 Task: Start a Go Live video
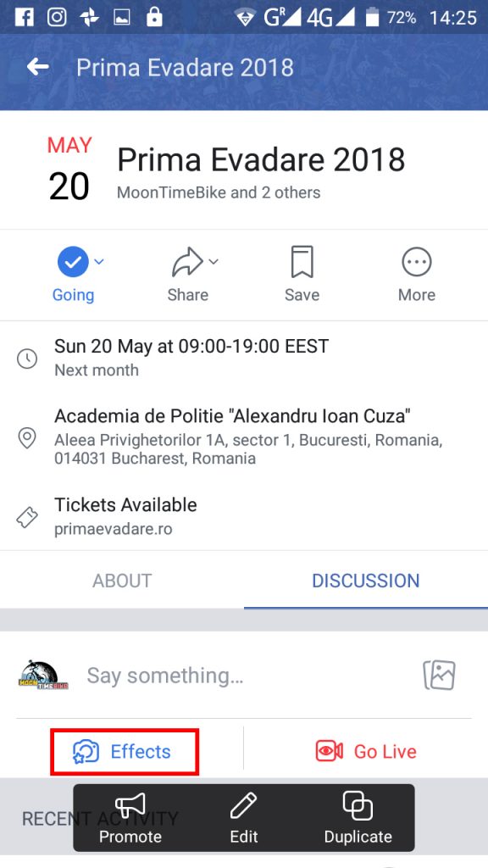pyautogui.click(x=366, y=751)
